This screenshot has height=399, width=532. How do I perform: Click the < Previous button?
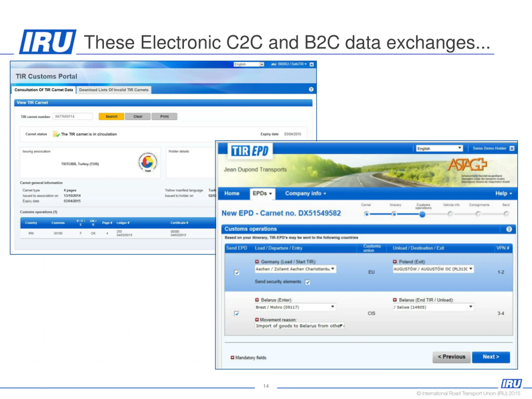[451, 357]
